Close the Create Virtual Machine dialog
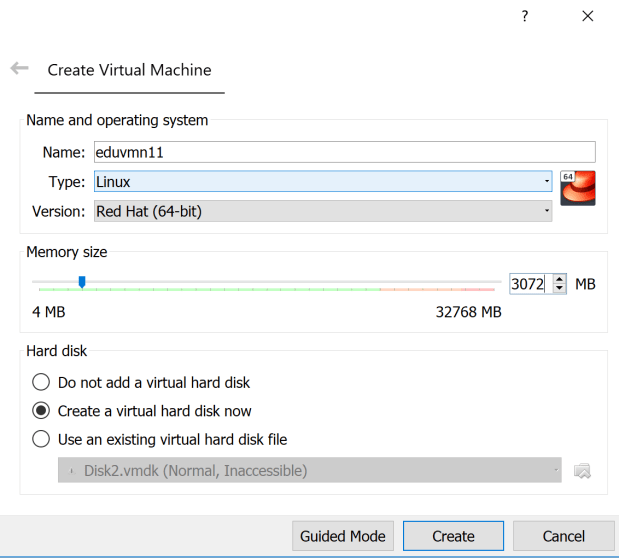This screenshot has height=558, width=619. (587, 17)
